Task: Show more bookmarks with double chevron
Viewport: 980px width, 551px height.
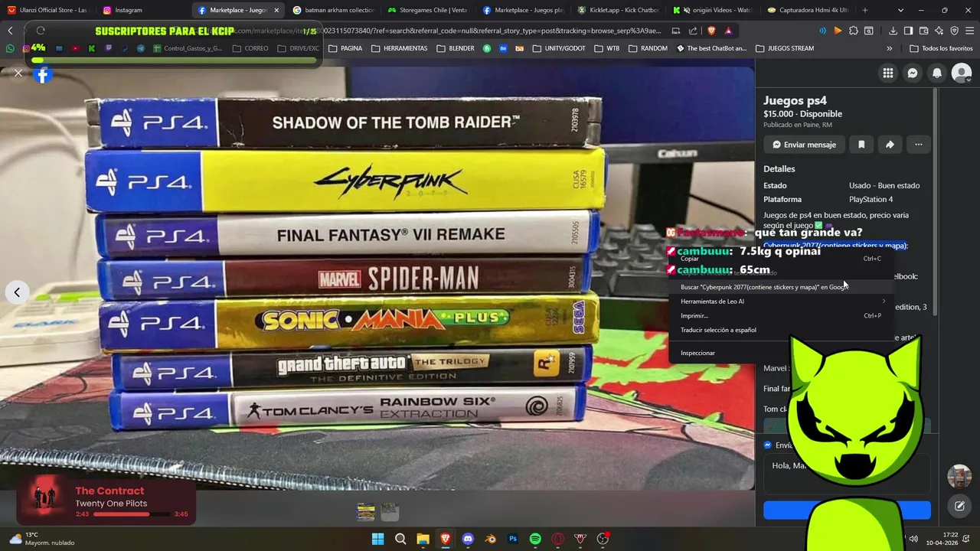Action: point(889,48)
